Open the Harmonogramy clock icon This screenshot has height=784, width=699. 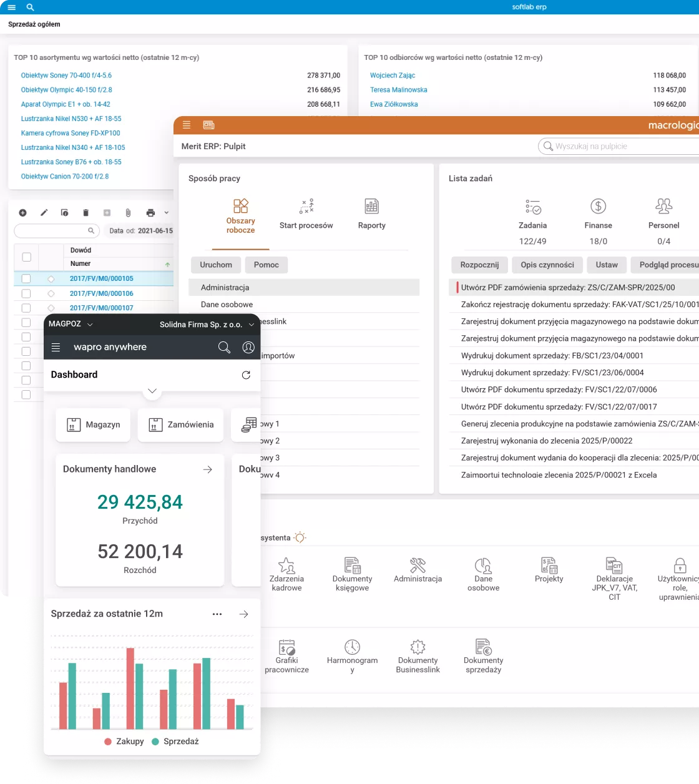(352, 647)
